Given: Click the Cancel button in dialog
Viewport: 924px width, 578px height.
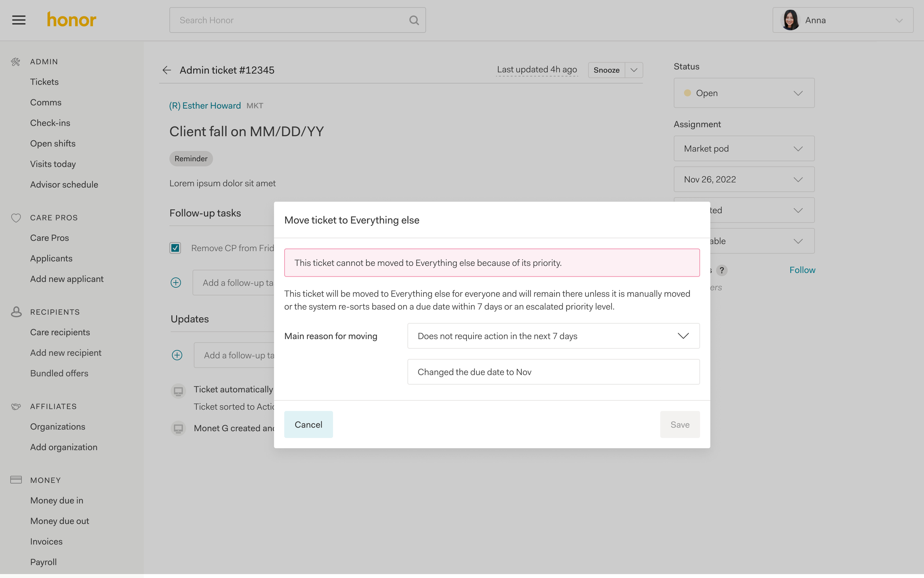Looking at the screenshot, I should [x=308, y=424].
